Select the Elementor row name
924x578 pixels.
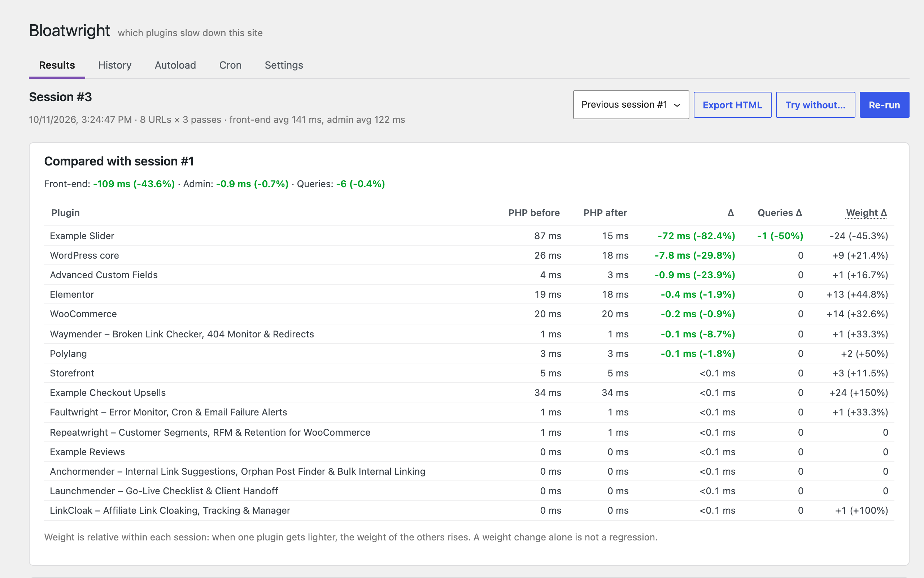click(x=72, y=294)
